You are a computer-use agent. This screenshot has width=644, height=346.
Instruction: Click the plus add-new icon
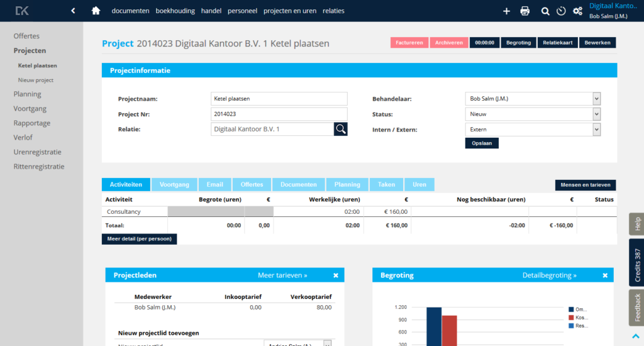pyautogui.click(x=506, y=11)
